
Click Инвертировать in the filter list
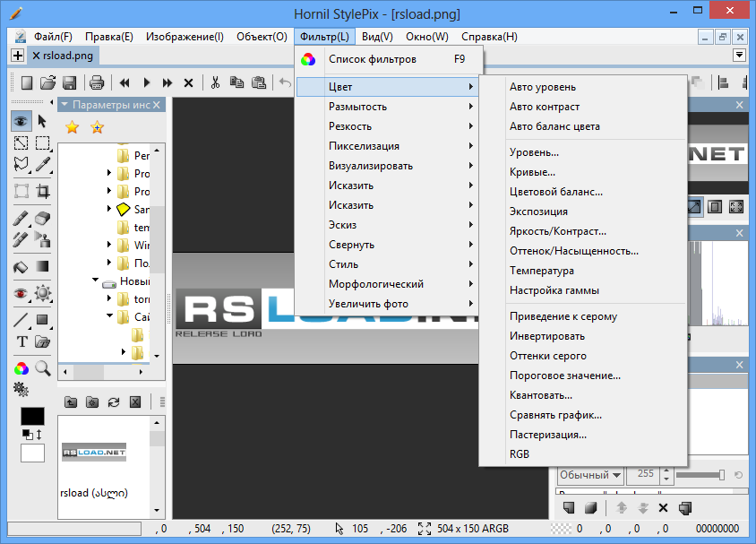(546, 336)
